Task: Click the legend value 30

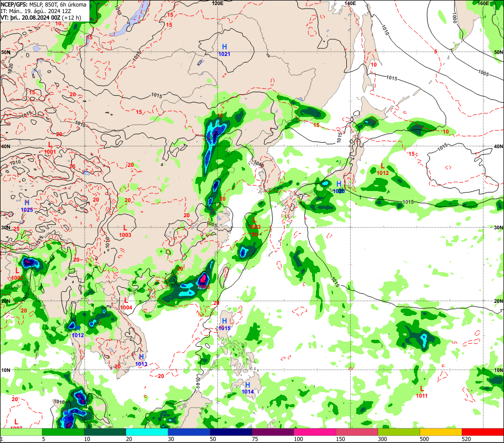Action: coord(171,439)
